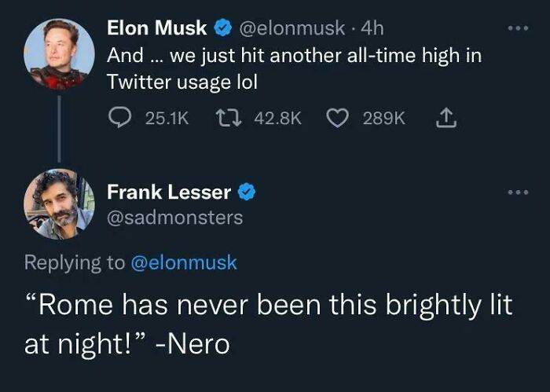Click the Frank Lesser display name
The height and width of the screenshot is (392, 550).
169,192
